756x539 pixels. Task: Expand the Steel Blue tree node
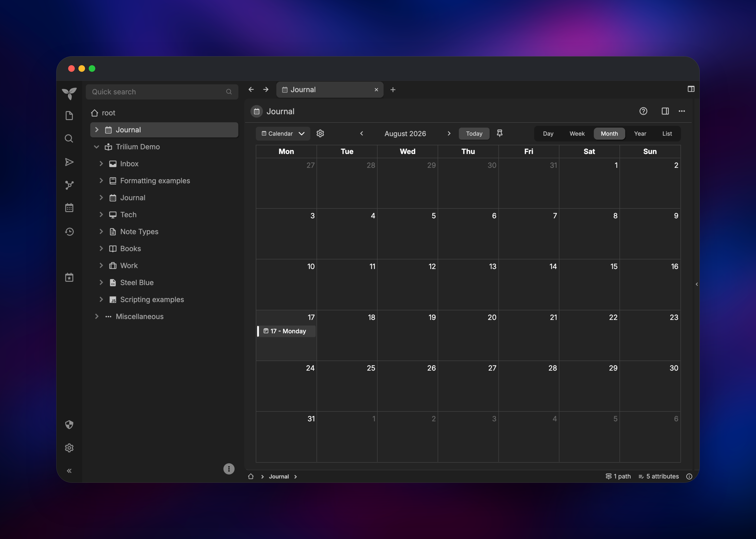tap(101, 282)
